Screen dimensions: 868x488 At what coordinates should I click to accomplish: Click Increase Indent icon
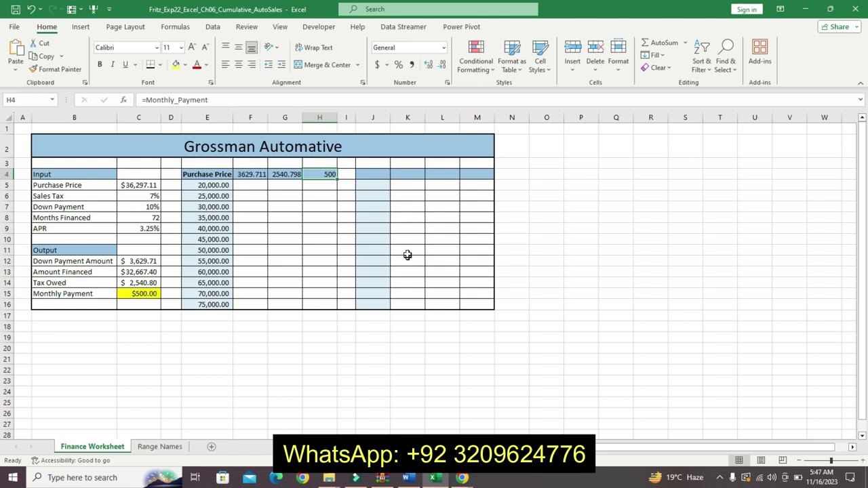(x=281, y=64)
